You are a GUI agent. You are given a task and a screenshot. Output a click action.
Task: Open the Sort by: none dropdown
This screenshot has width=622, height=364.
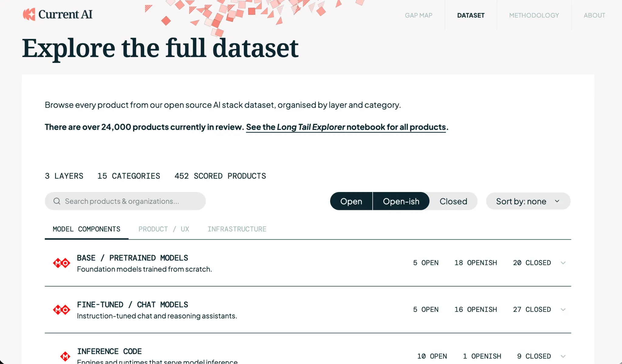point(528,201)
